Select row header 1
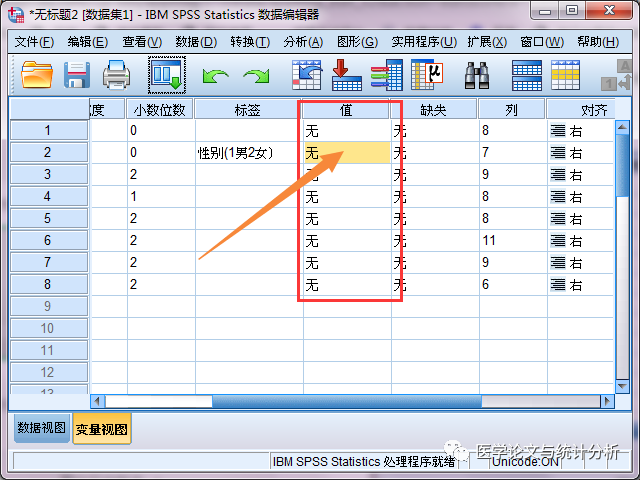The image size is (640, 480). click(49, 131)
